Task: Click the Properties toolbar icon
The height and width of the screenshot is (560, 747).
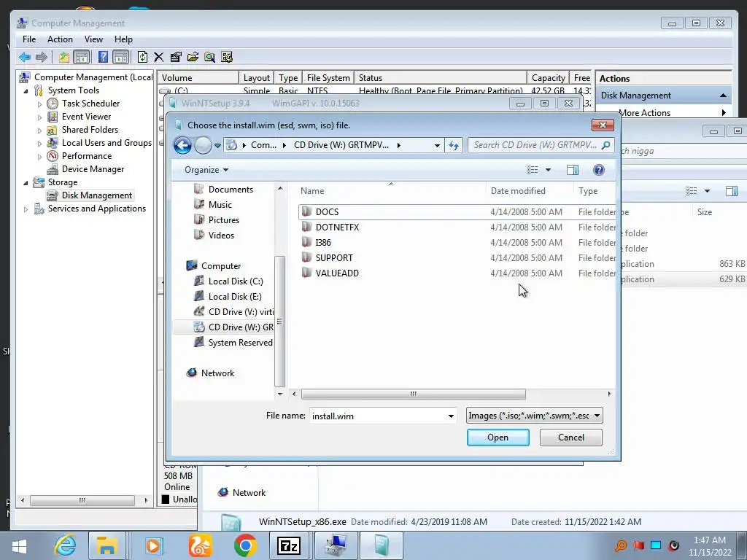Action: (176, 57)
